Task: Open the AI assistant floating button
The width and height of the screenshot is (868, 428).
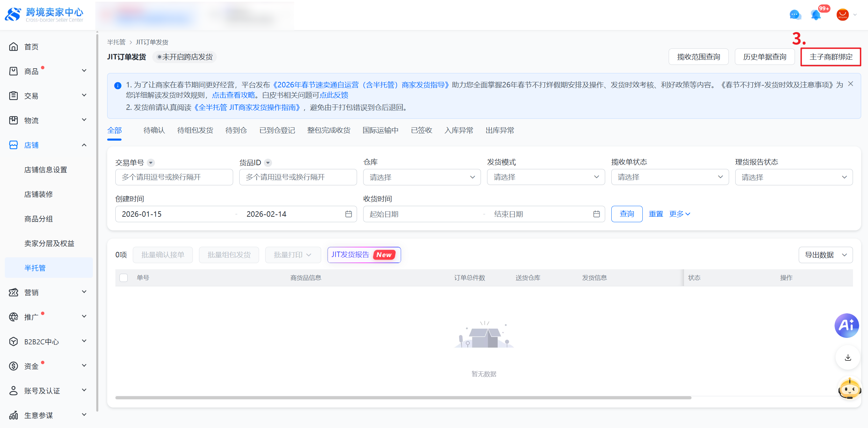Action: coord(846,326)
